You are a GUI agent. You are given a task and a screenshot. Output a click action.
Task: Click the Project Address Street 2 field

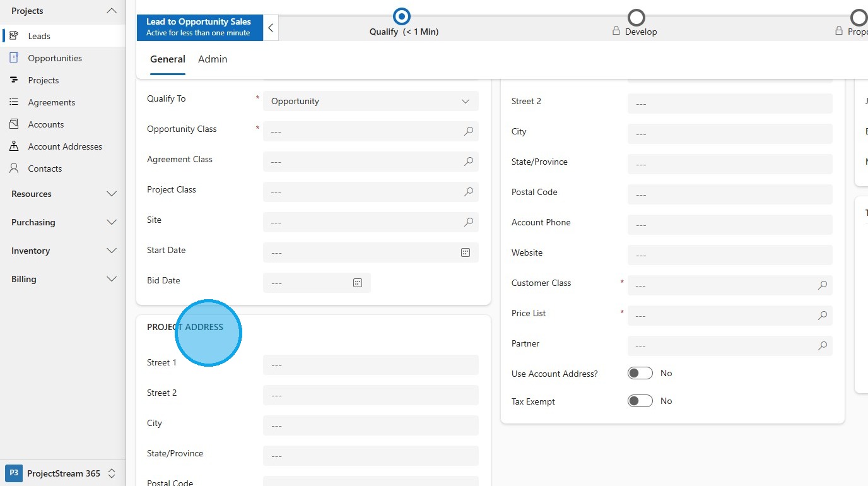click(371, 395)
